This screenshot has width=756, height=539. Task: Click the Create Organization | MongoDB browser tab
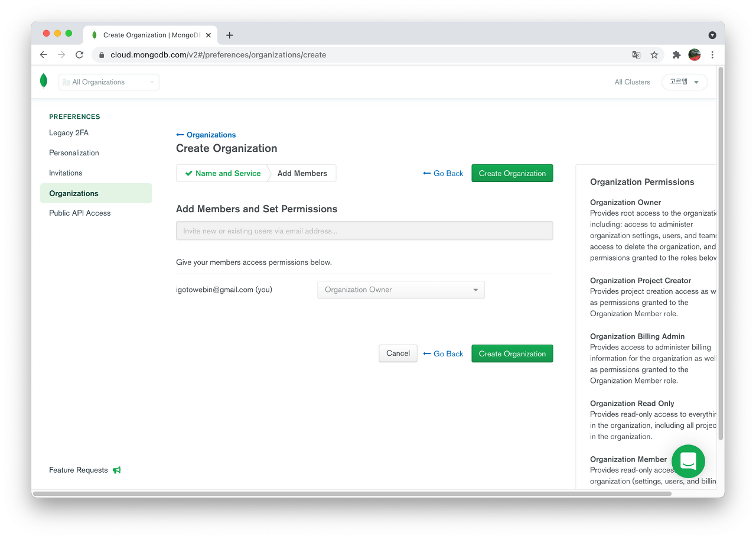(150, 35)
